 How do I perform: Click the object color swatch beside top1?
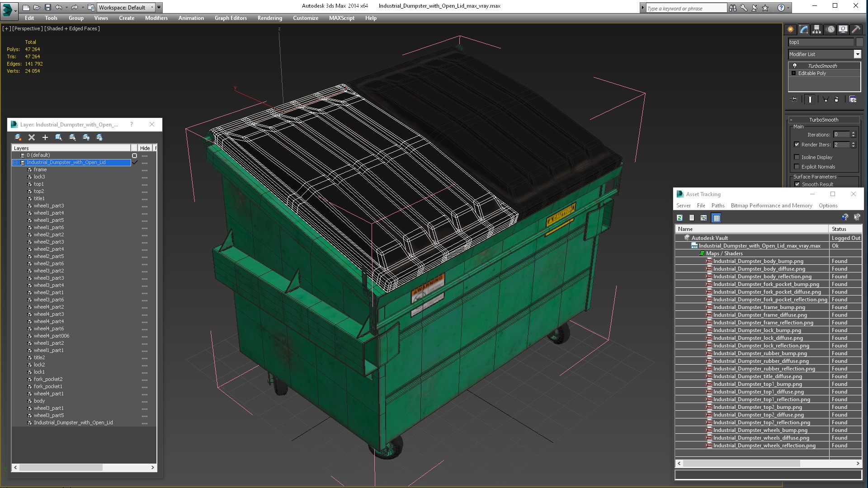(x=859, y=42)
